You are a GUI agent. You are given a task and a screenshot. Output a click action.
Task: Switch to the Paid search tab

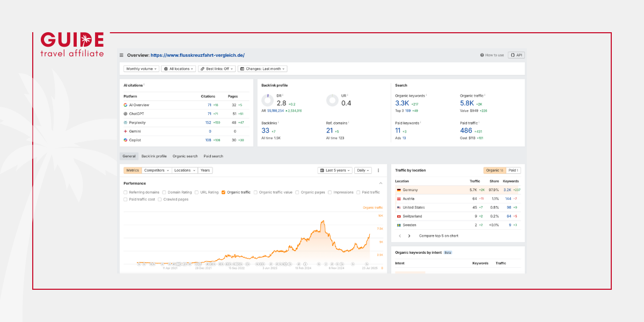[x=214, y=156]
